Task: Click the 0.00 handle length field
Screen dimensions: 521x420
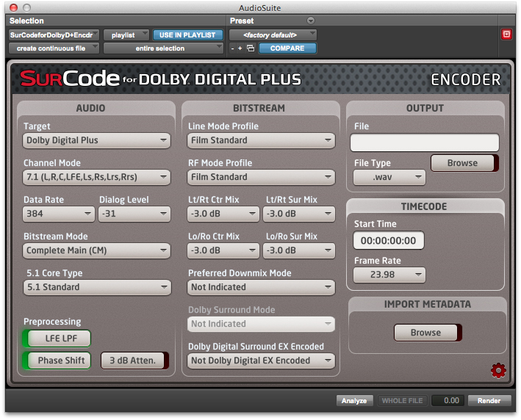Action: (448, 401)
